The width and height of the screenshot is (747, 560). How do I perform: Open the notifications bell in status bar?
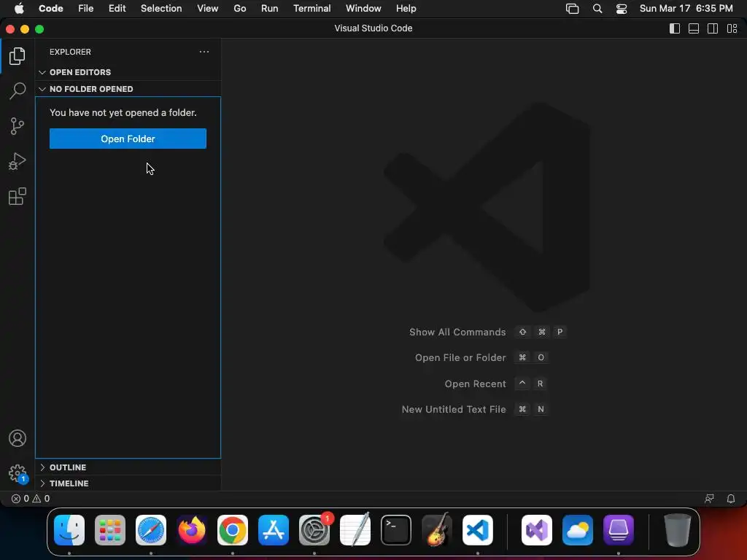click(731, 499)
